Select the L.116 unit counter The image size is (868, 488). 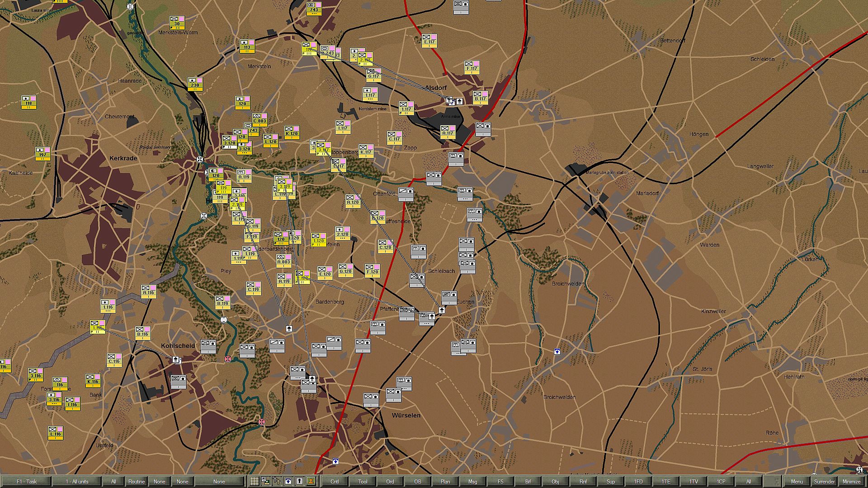(x=55, y=433)
